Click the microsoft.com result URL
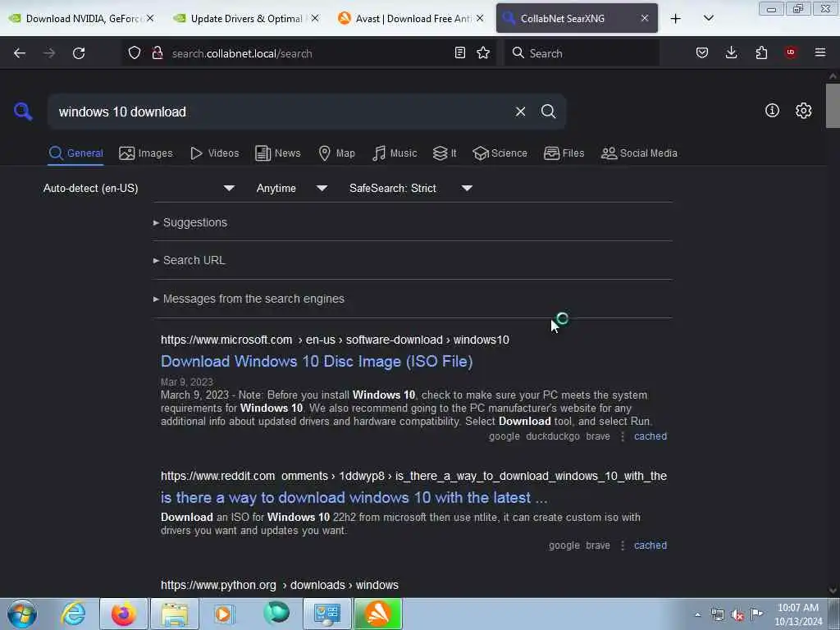The image size is (840, 630). tap(335, 340)
